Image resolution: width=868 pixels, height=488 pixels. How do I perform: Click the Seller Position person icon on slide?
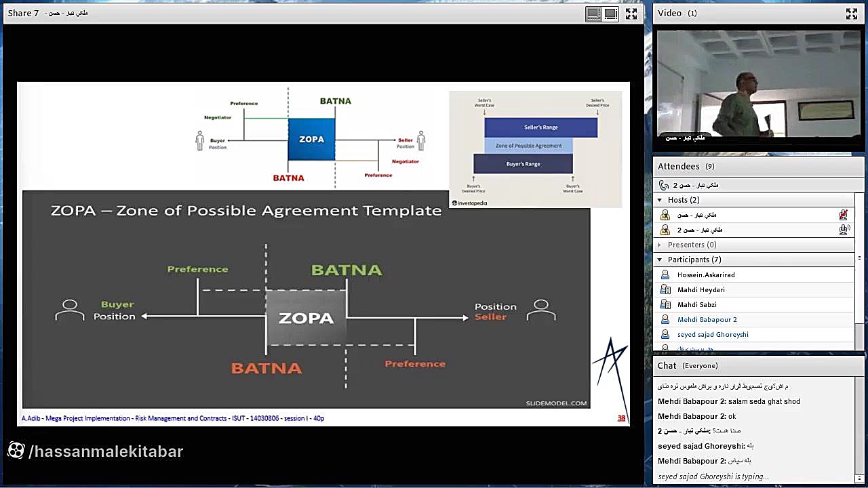click(541, 310)
